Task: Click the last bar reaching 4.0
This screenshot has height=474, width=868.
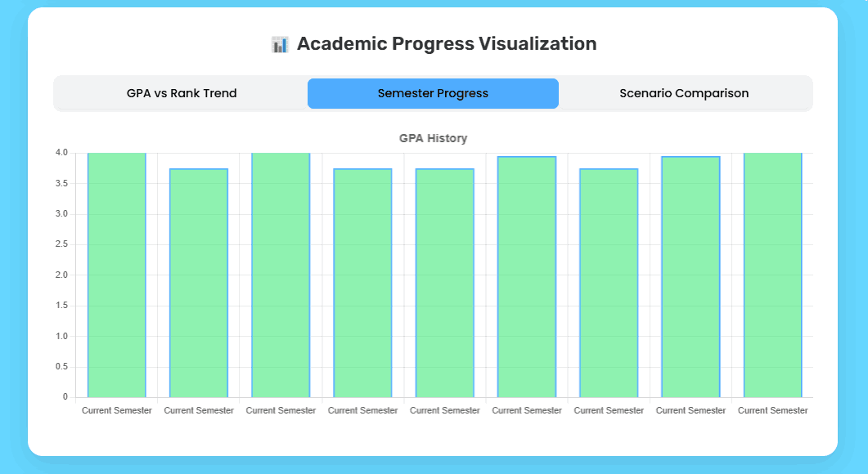Action: [772, 274]
